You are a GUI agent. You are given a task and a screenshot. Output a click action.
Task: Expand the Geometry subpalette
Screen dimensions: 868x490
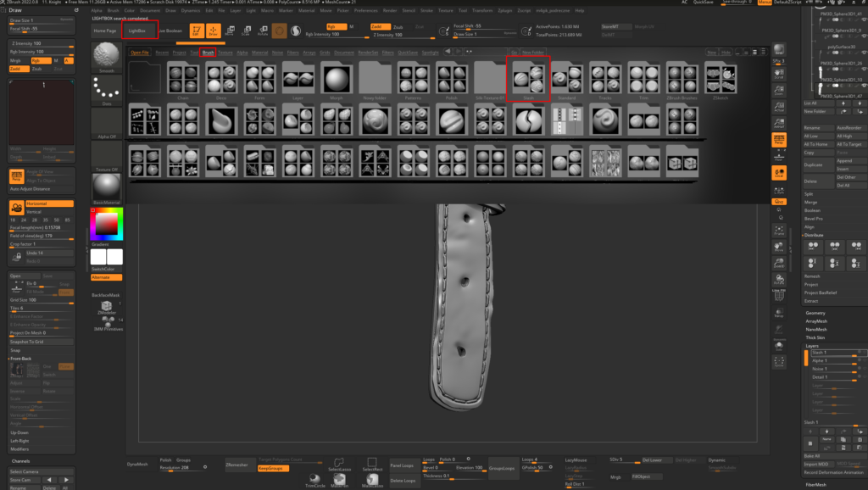(815, 313)
